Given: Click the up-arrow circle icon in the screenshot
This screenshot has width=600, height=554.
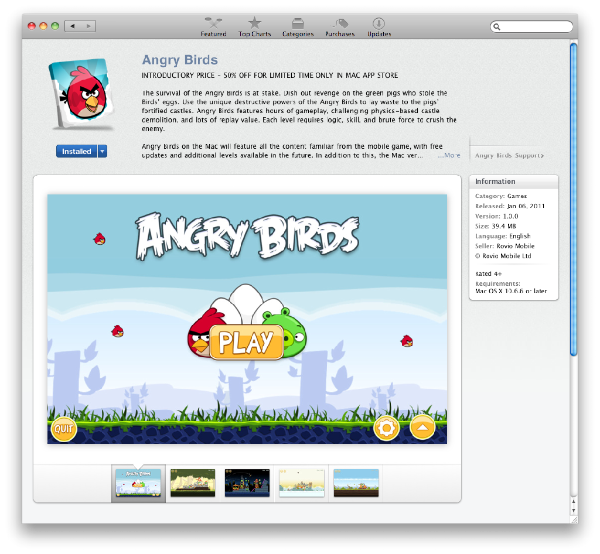Looking at the screenshot, I should tap(422, 427).
